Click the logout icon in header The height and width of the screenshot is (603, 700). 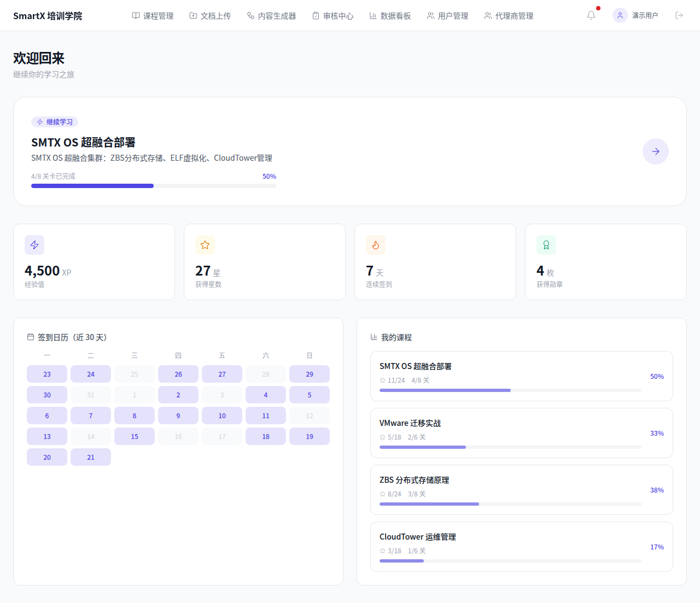click(679, 15)
